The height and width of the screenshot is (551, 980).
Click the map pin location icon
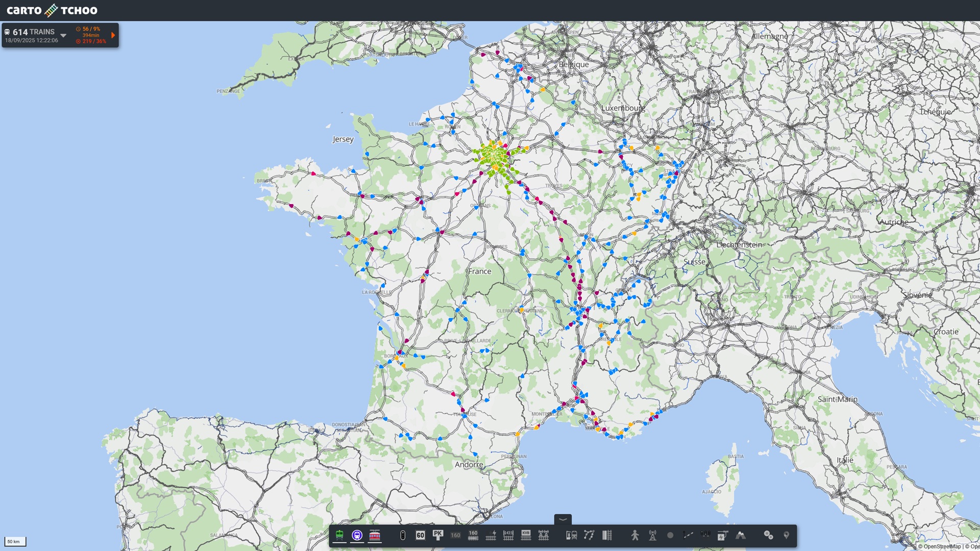[x=786, y=535]
